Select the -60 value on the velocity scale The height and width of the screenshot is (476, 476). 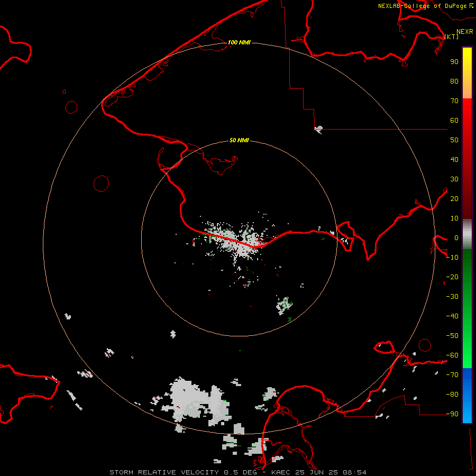(x=452, y=355)
